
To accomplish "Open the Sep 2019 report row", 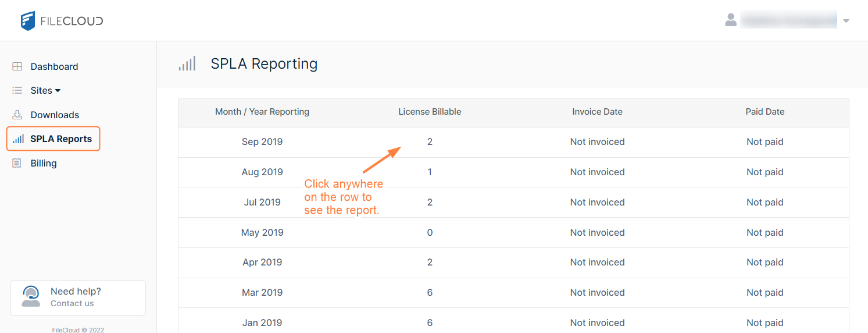I will point(262,141).
